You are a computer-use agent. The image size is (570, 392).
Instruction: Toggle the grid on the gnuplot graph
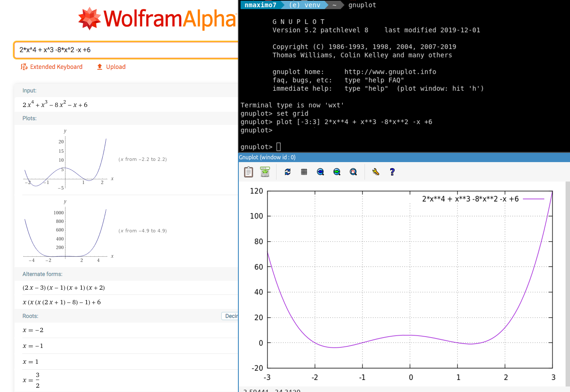click(x=304, y=172)
